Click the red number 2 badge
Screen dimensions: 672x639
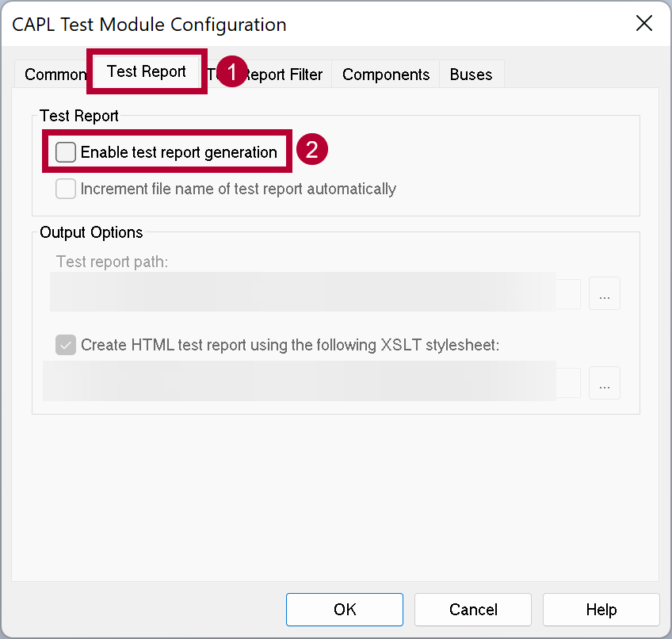tap(311, 151)
